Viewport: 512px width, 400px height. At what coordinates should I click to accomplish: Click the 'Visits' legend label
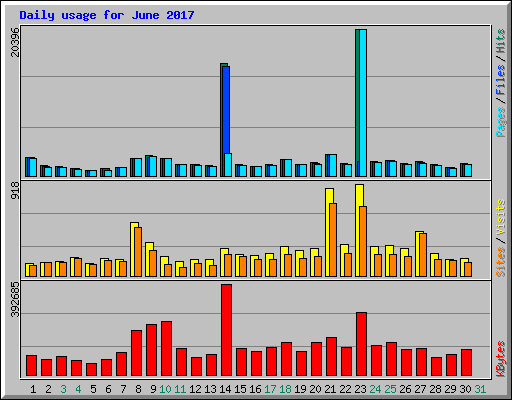[501, 217]
